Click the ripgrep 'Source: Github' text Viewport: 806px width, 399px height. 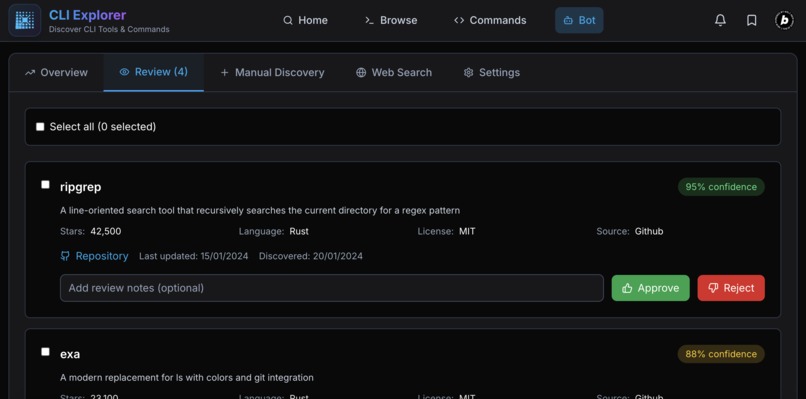[630, 231]
